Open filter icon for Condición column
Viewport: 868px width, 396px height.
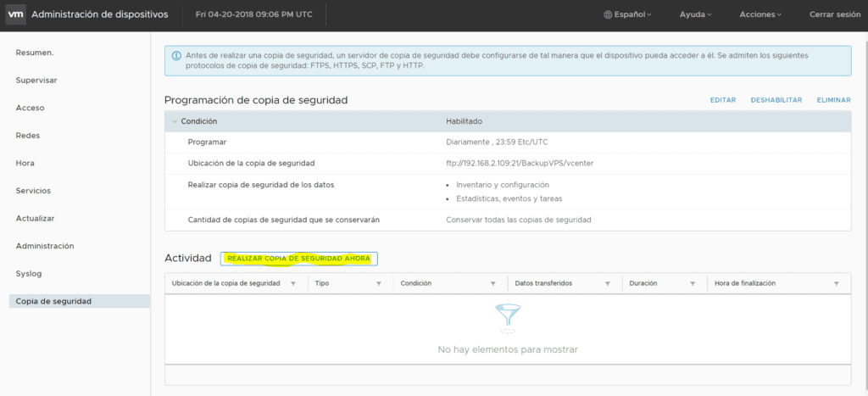tap(492, 283)
